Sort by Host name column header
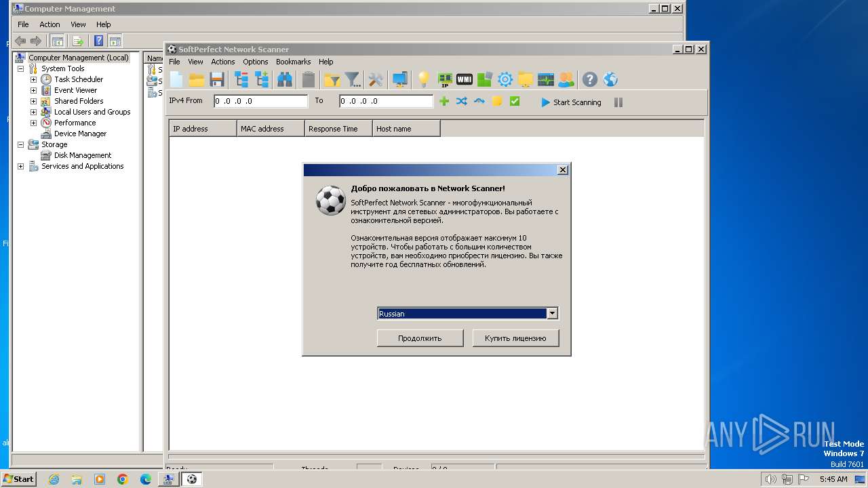The width and height of the screenshot is (868, 488). (x=406, y=129)
